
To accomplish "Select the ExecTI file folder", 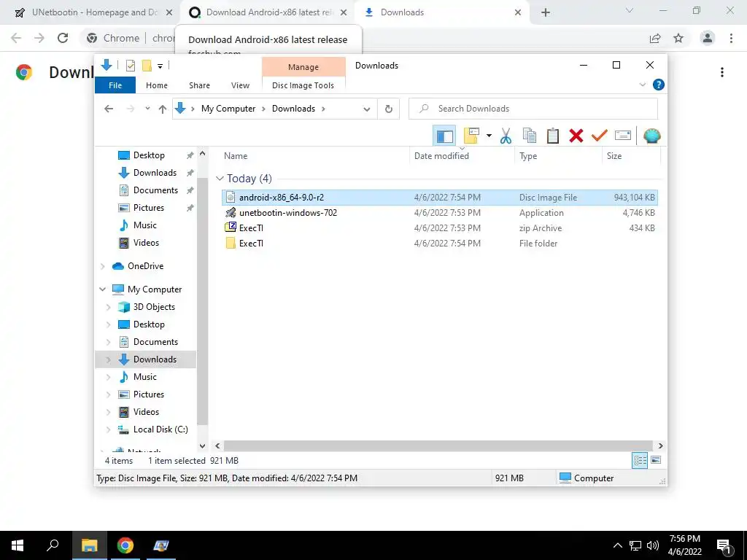I will pyautogui.click(x=440, y=244).
